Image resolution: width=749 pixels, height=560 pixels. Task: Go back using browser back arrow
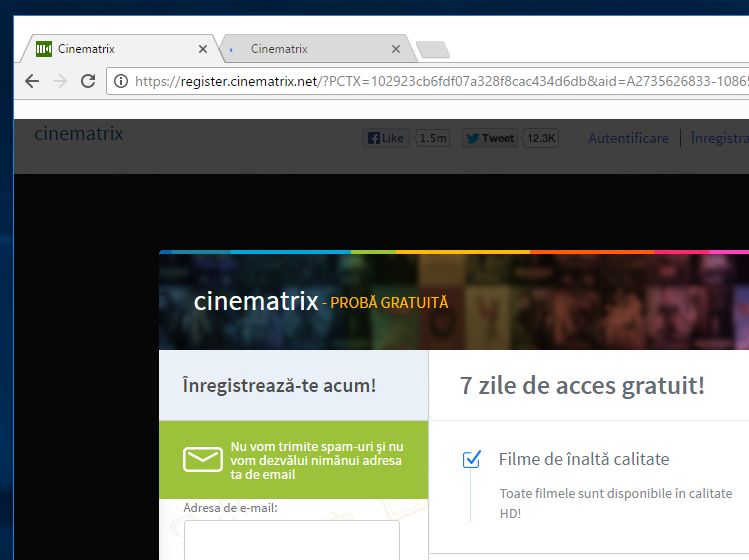[32, 81]
